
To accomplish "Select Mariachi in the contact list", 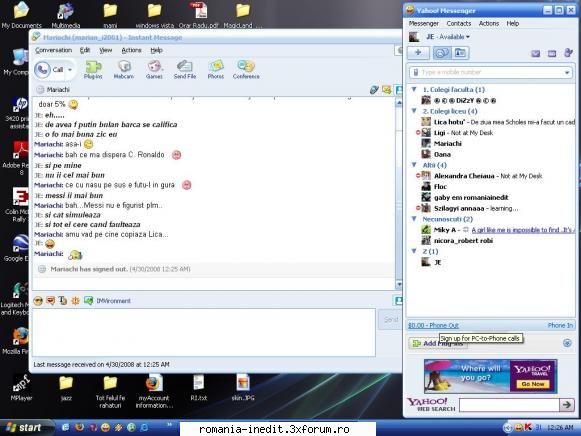I will click(x=448, y=143).
